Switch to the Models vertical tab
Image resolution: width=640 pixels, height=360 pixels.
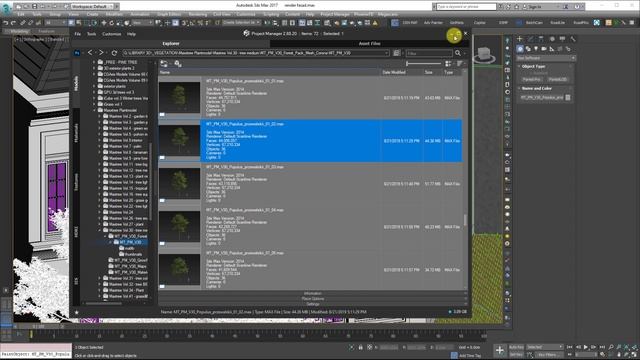point(76,83)
